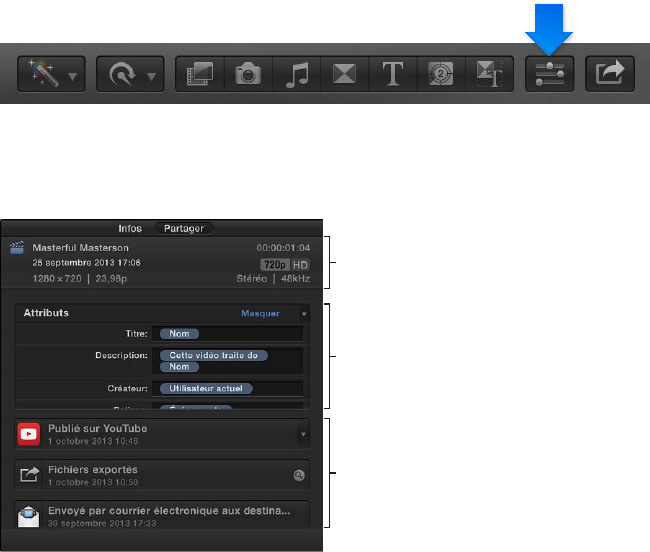
Task: Click the email envelope icon
Action: 29,516
